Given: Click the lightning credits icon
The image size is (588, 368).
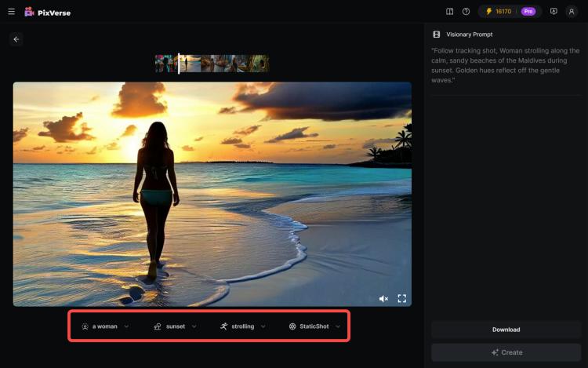Looking at the screenshot, I should 489,12.
